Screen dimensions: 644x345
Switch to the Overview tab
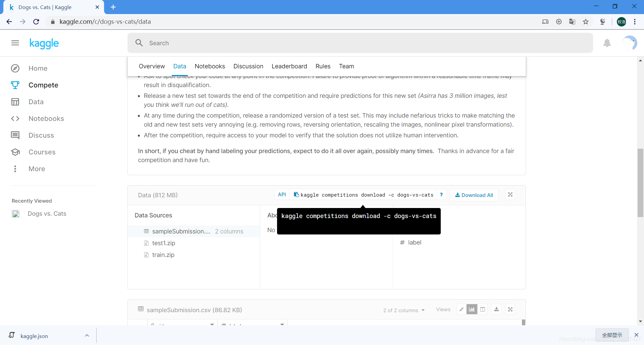[x=152, y=66]
